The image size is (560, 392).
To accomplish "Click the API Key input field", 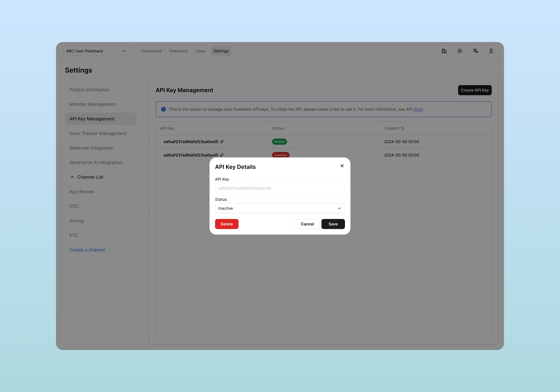I will [x=280, y=188].
